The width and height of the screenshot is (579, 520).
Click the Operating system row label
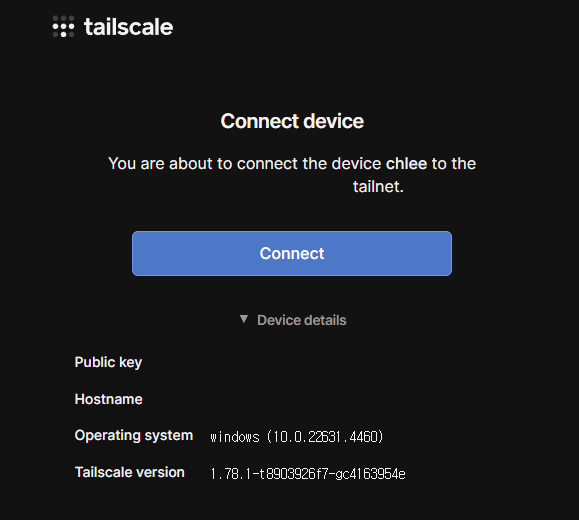tap(134, 436)
